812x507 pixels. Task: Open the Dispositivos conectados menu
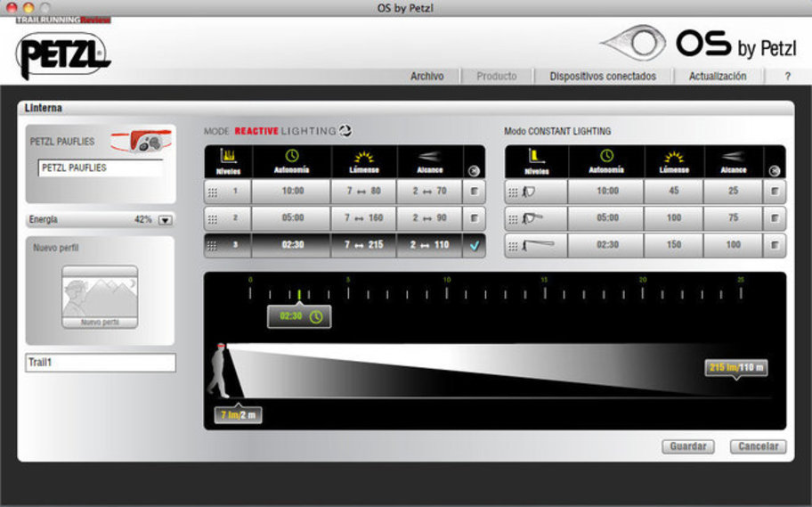click(603, 77)
